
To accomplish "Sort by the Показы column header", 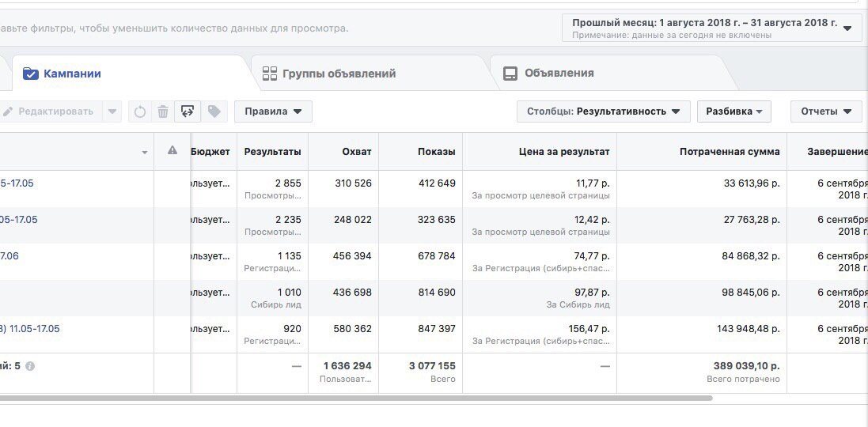I will [x=437, y=152].
